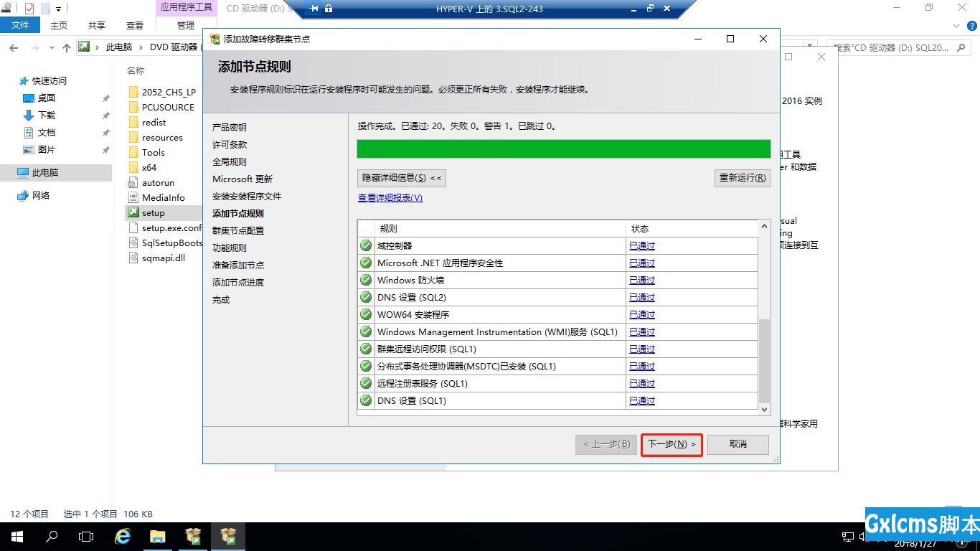Screen dimensions: 980x551
Task: Open 已通过 link for MSDTC 已安装 (SQL1)
Action: (642, 366)
